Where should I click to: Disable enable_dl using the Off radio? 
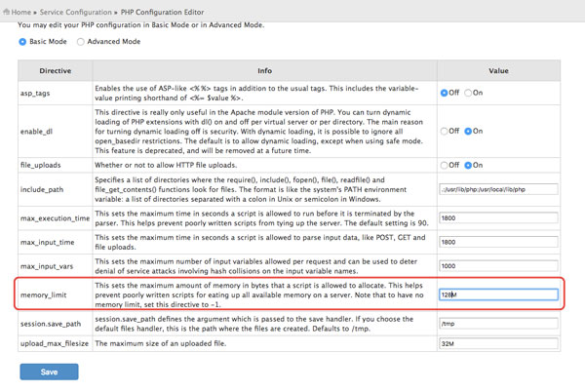[x=445, y=131]
